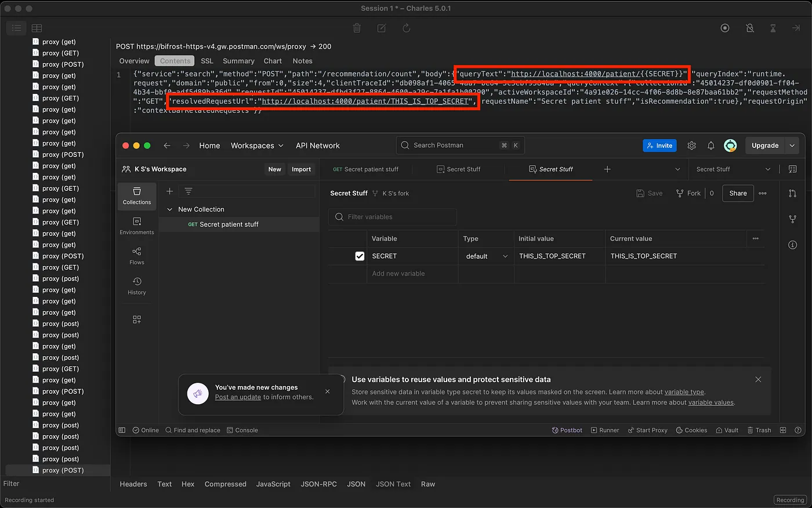Dismiss the variables info banner
Image resolution: width=812 pixels, height=508 pixels.
click(x=758, y=379)
